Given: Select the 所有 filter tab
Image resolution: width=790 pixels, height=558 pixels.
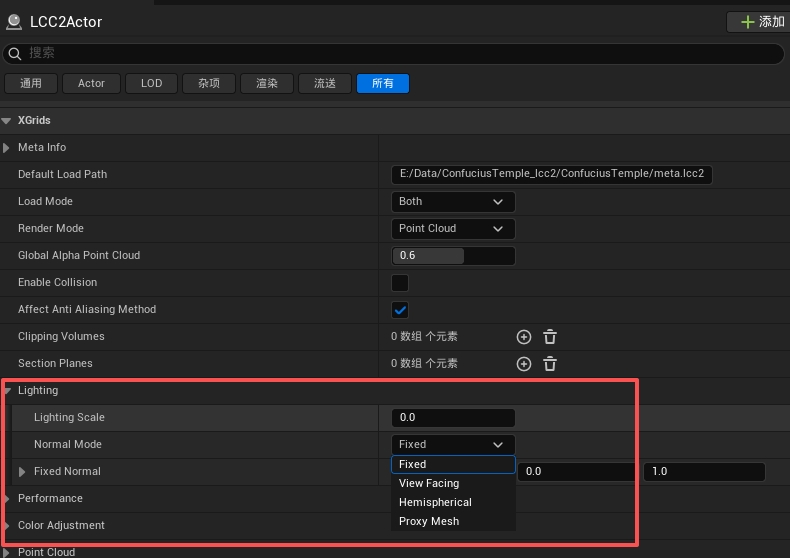Looking at the screenshot, I should tap(383, 84).
